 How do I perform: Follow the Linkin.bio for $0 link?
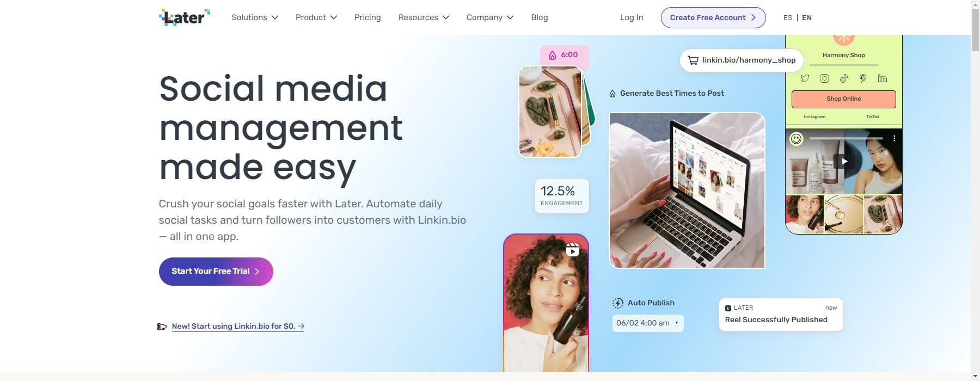point(238,326)
